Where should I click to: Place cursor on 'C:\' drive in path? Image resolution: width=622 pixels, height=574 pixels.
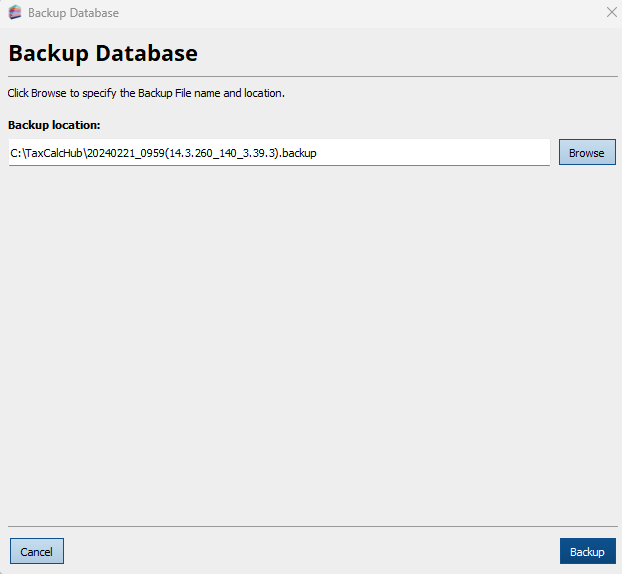[17, 153]
